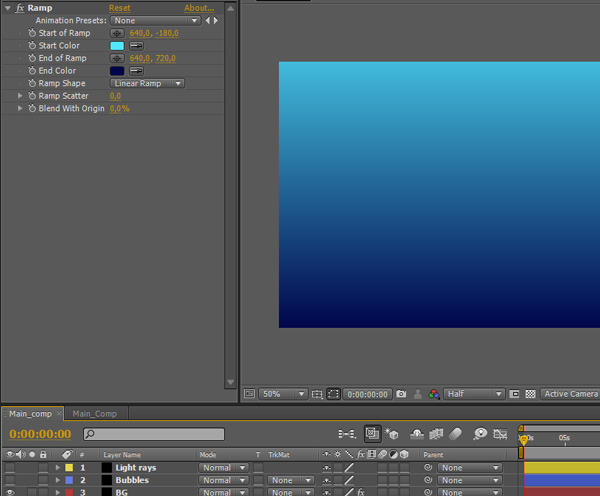600x496 pixels.
Task: Toggle the Ramp Shape stopwatch
Action: click(x=32, y=83)
